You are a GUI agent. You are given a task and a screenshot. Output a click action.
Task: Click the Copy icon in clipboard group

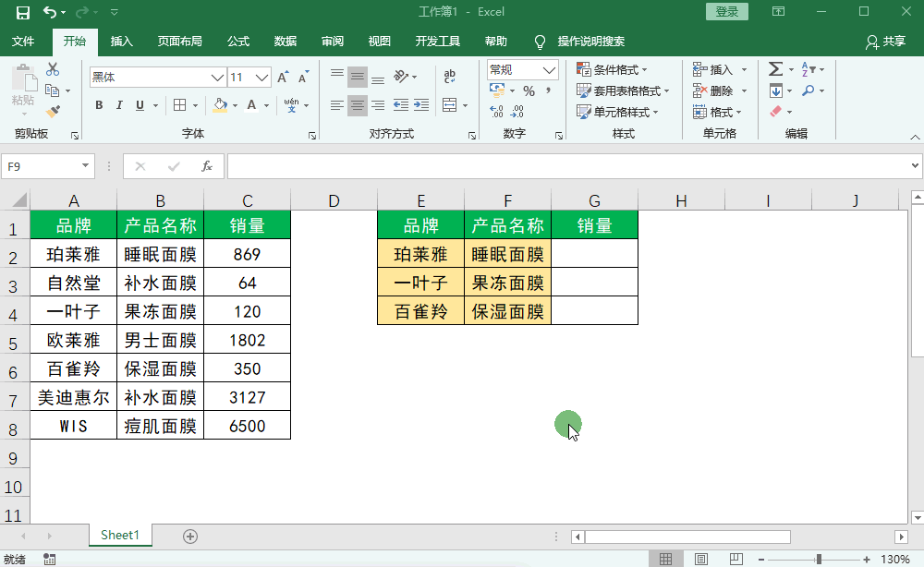53,90
